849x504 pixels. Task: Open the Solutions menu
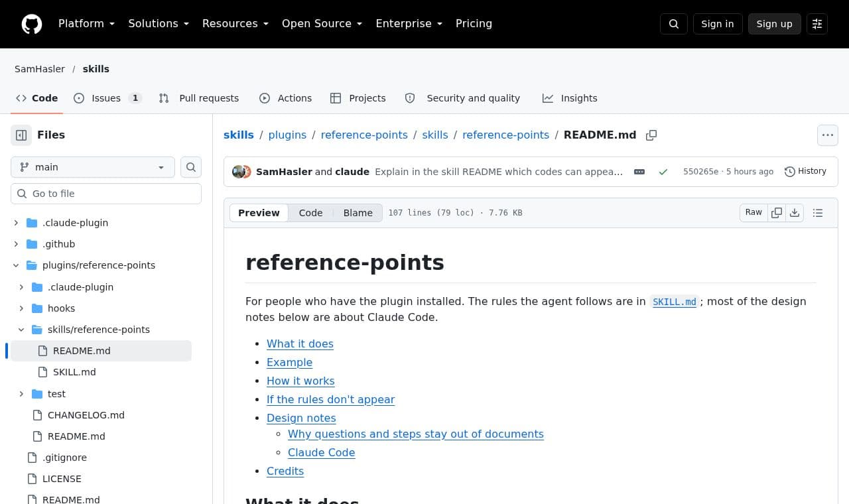(x=159, y=24)
